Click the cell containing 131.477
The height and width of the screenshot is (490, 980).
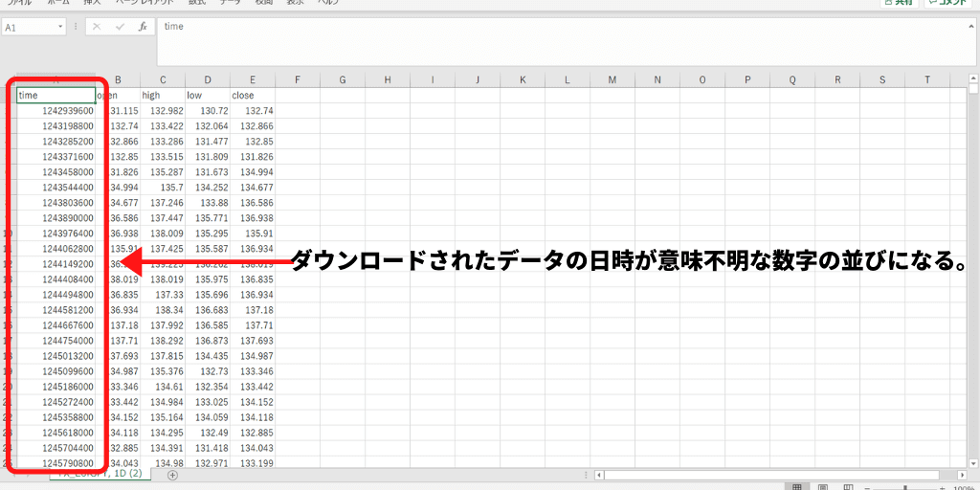208,142
